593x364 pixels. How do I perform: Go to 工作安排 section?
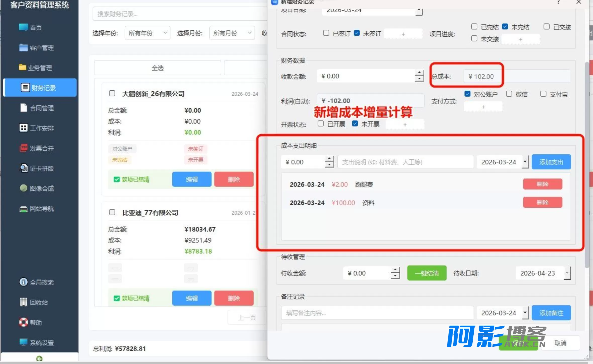tap(42, 128)
